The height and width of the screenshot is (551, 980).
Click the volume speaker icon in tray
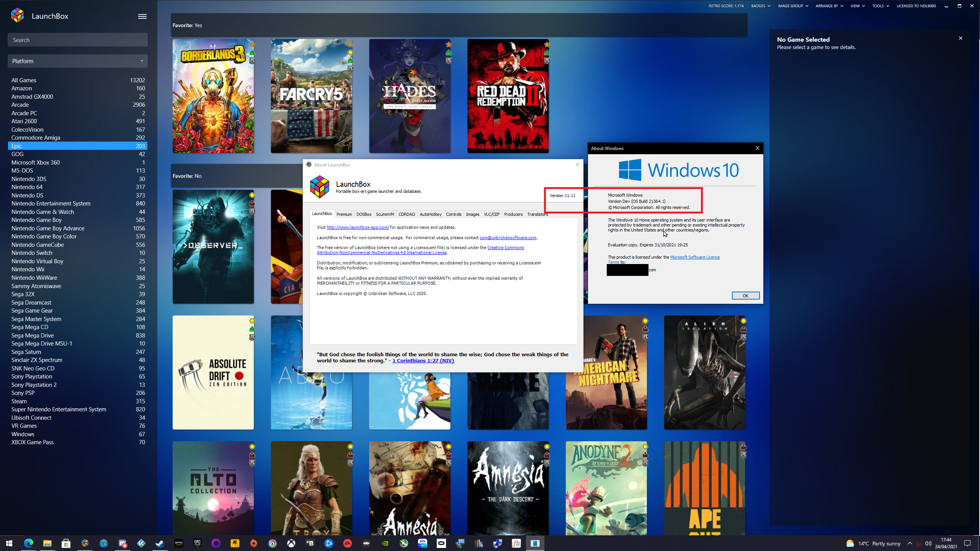(928, 544)
